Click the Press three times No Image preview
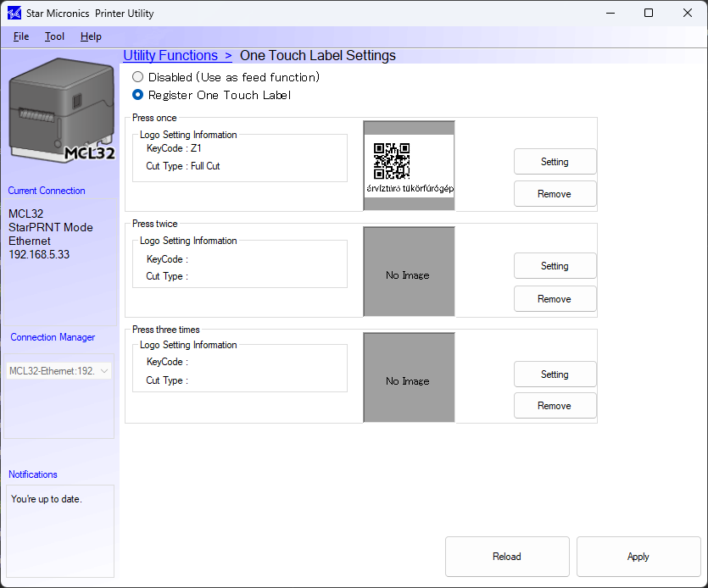 pyautogui.click(x=409, y=378)
